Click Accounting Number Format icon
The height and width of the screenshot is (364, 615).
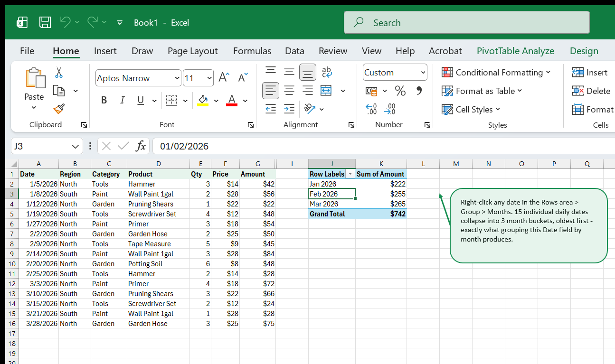[371, 91]
